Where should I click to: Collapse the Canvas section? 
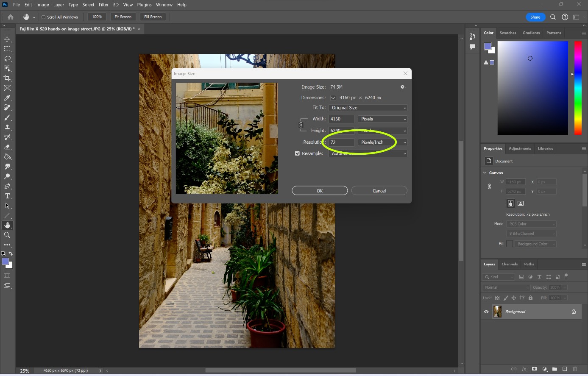click(485, 173)
